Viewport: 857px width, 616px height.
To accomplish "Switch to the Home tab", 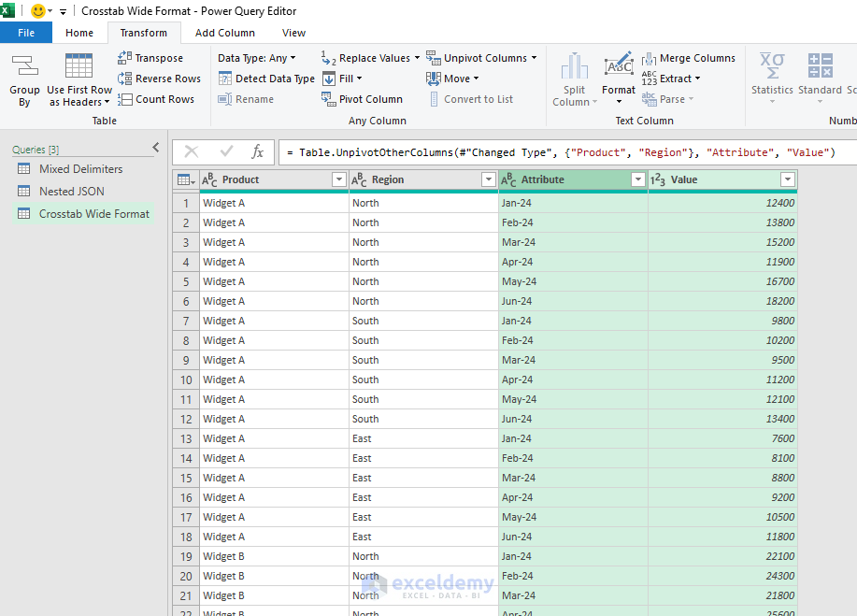I will click(79, 33).
